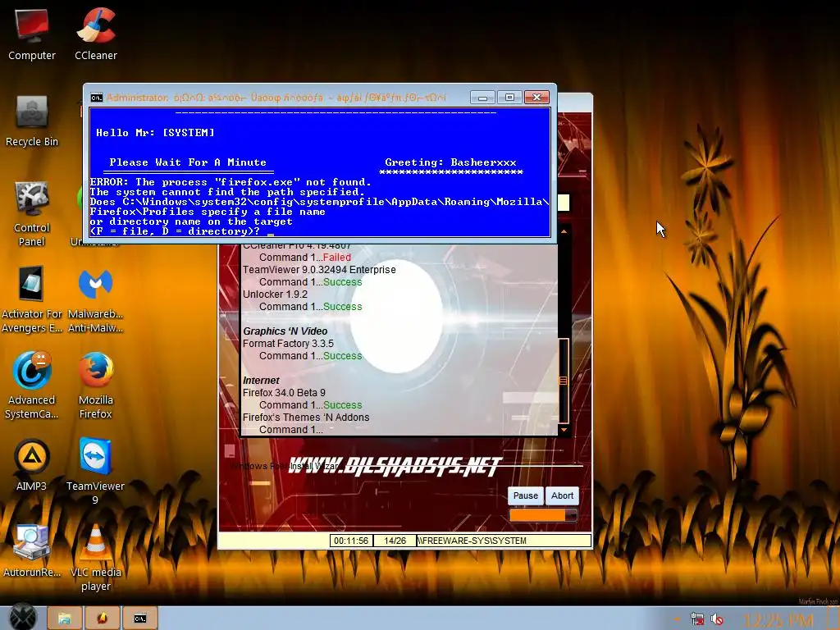Open the clock showing 12:25 PM

pos(778,620)
